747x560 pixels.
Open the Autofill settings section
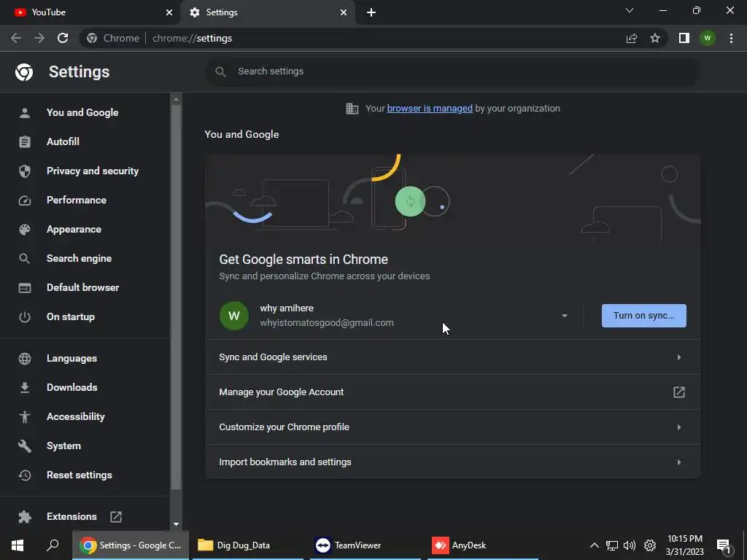[63, 141]
